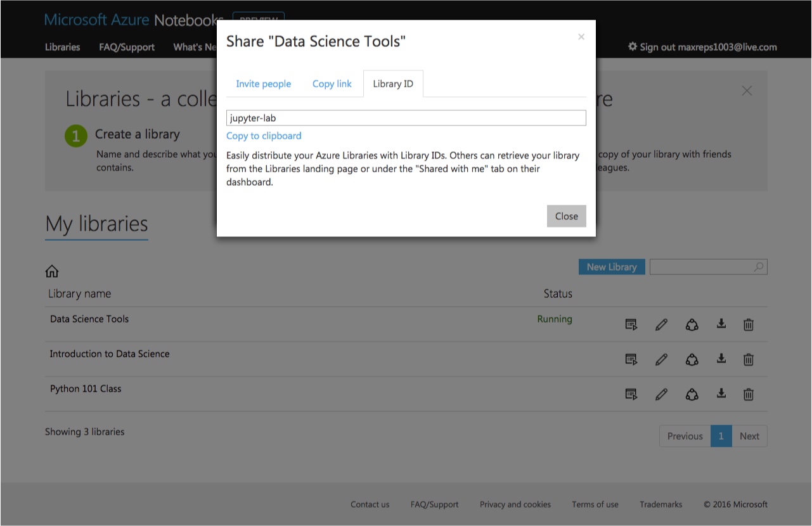Edit Python 101 Class with pencil icon
Screen dimensions: 812x526
point(661,394)
